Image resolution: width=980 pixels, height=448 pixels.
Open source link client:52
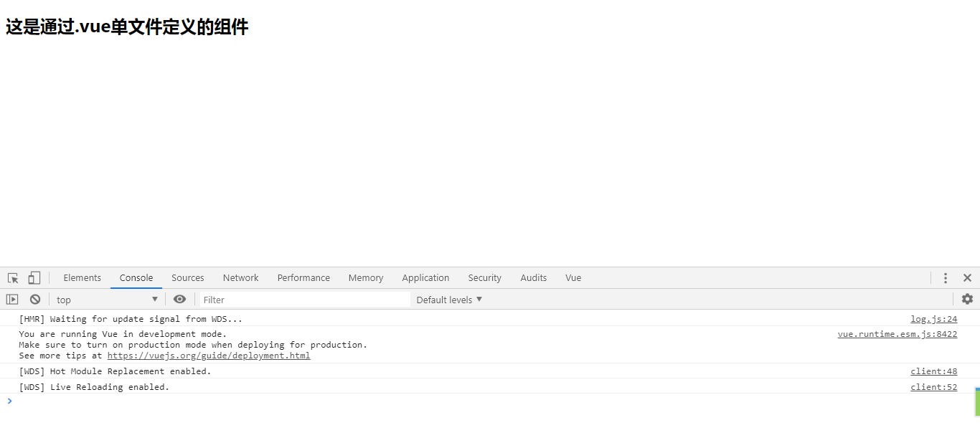(x=934, y=387)
